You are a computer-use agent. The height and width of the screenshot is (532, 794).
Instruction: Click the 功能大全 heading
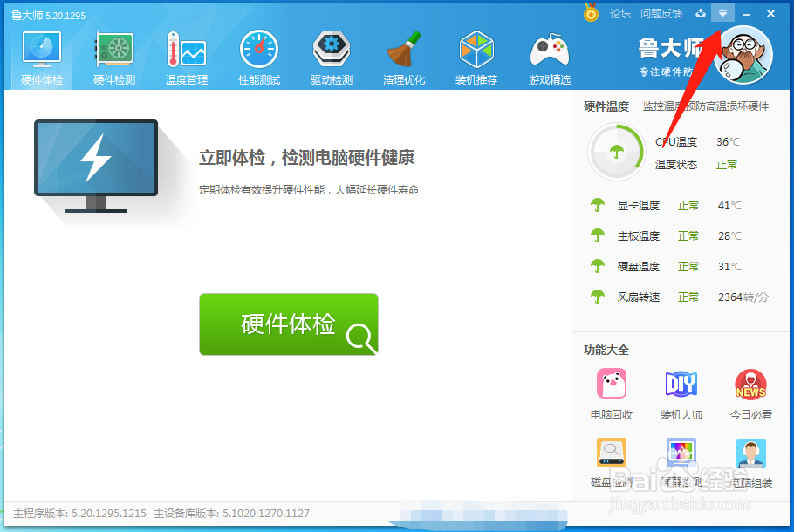pyautogui.click(x=606, y=350)
